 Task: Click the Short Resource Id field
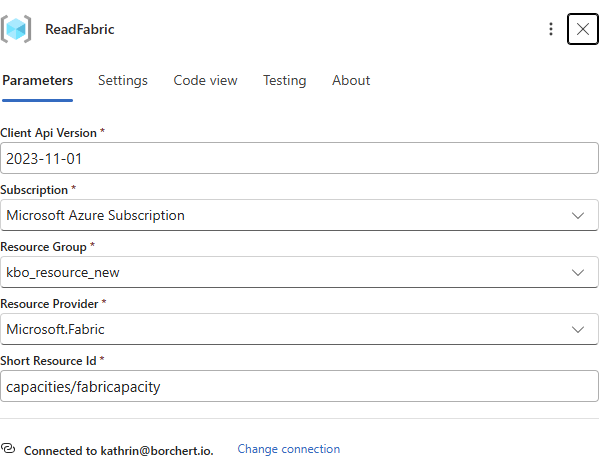pyautogui.click(x=299, y=386)
